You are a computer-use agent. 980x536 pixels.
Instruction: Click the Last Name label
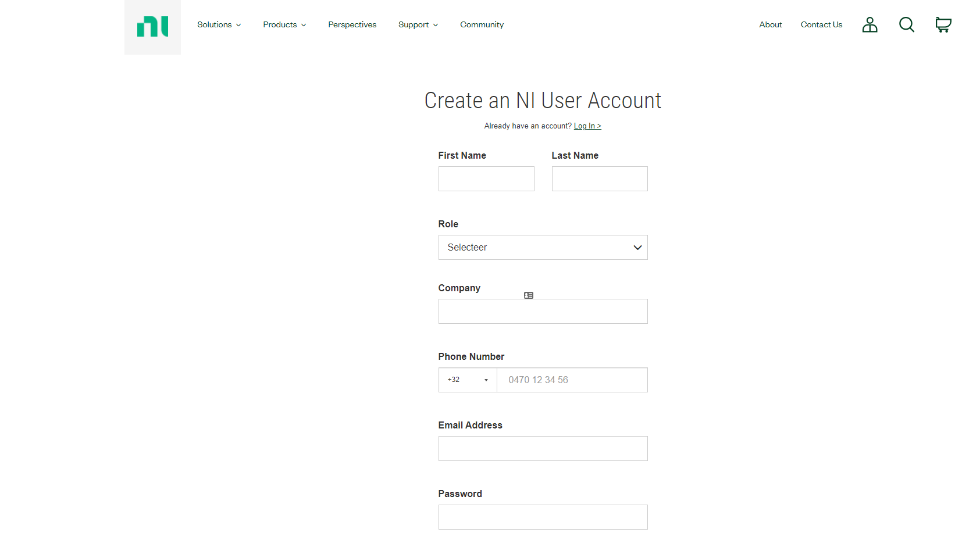(x=575, y=155)
